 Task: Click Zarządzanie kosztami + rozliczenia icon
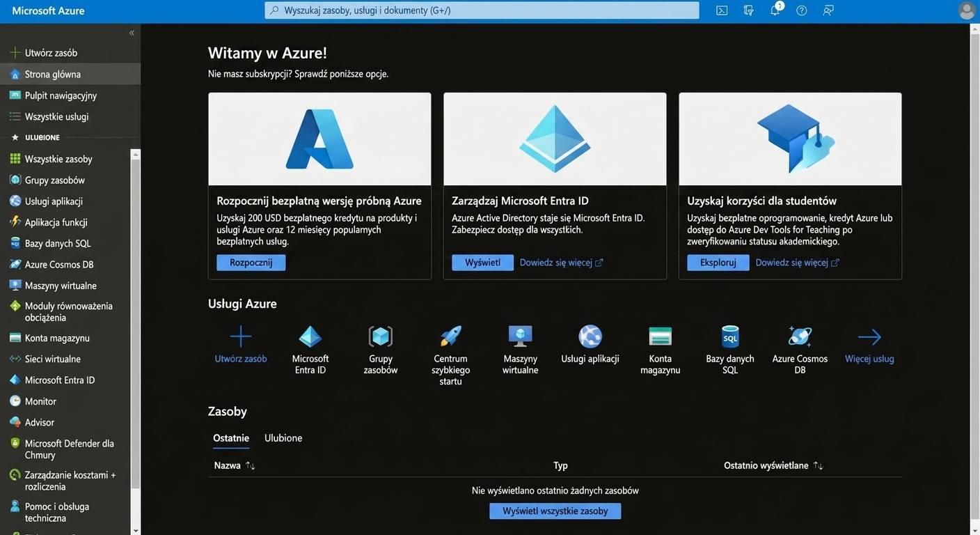(15, 475)
